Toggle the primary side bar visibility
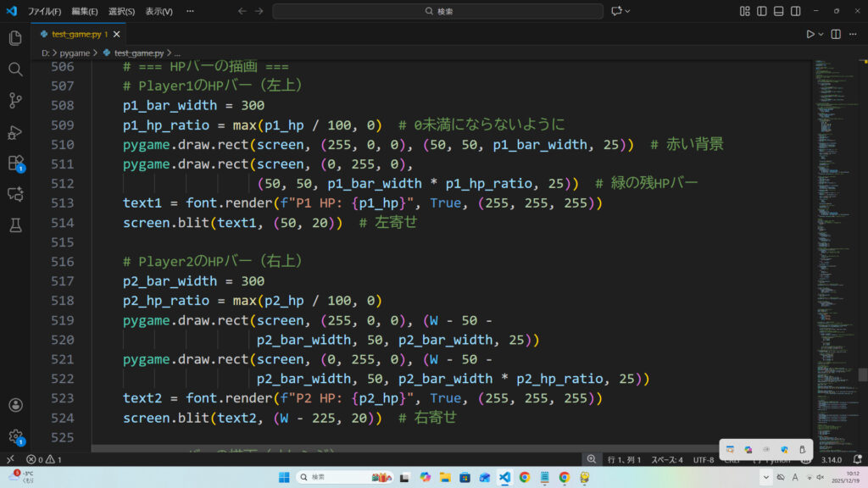Viewport: 868px width, 488px height. pyautogui.click(x=762, y=11)
